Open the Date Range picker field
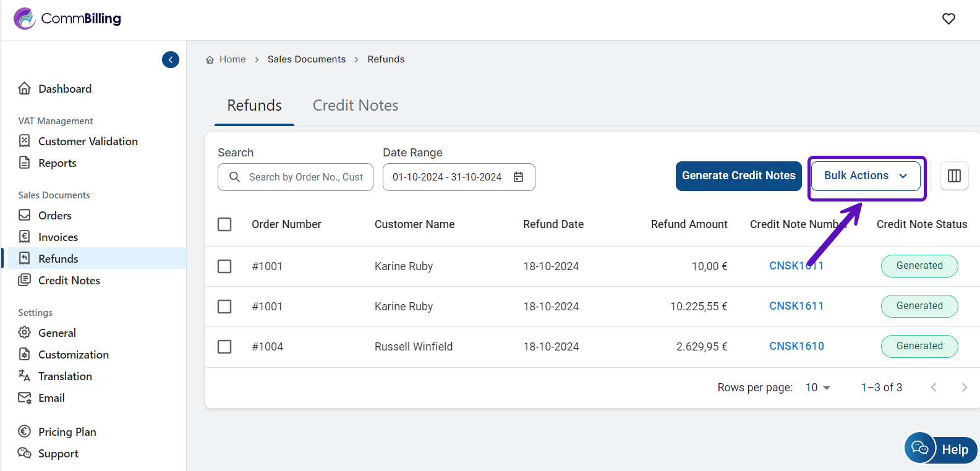This screenshot has width=980, height=471. tap(447, 177)
